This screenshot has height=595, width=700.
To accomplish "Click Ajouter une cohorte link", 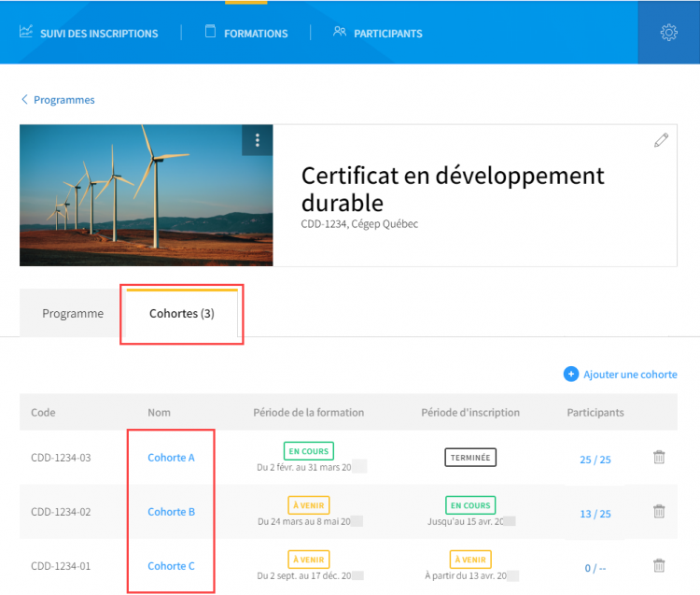I will pos(630,375).
